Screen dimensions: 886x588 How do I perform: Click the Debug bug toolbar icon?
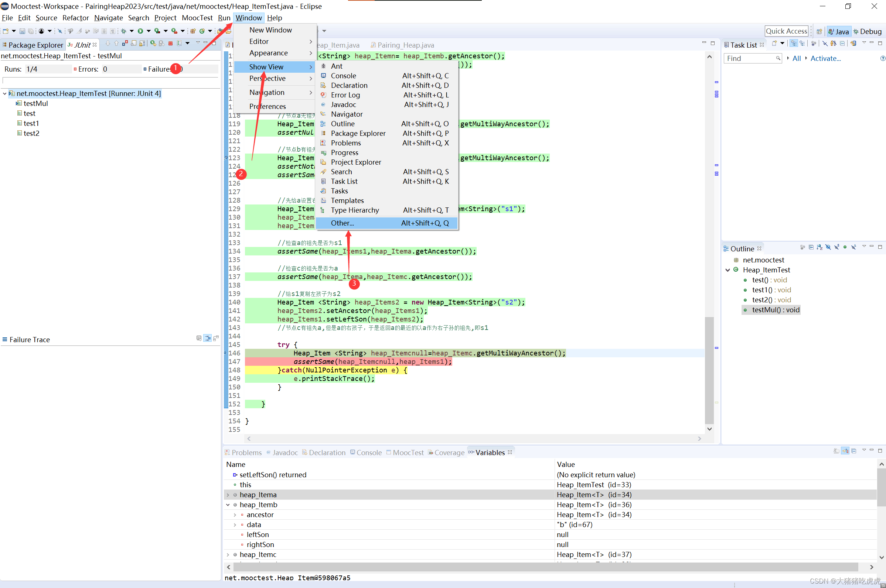[123, 31]
